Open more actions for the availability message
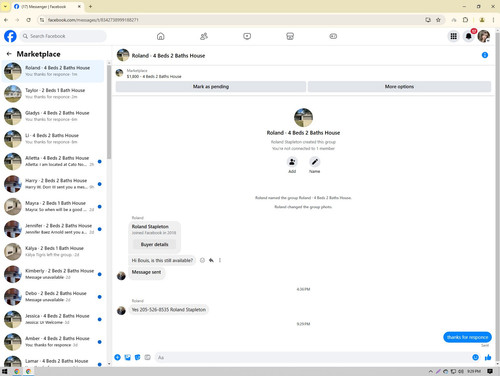Viewport: 500px width, 376px height. [x=220, y=260]
